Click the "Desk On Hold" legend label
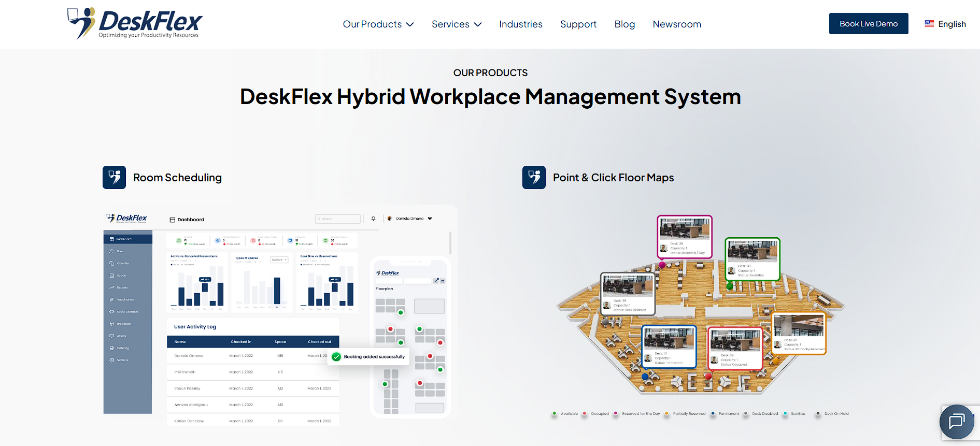This screenshot has height=446, width=980. click(836, 414)
